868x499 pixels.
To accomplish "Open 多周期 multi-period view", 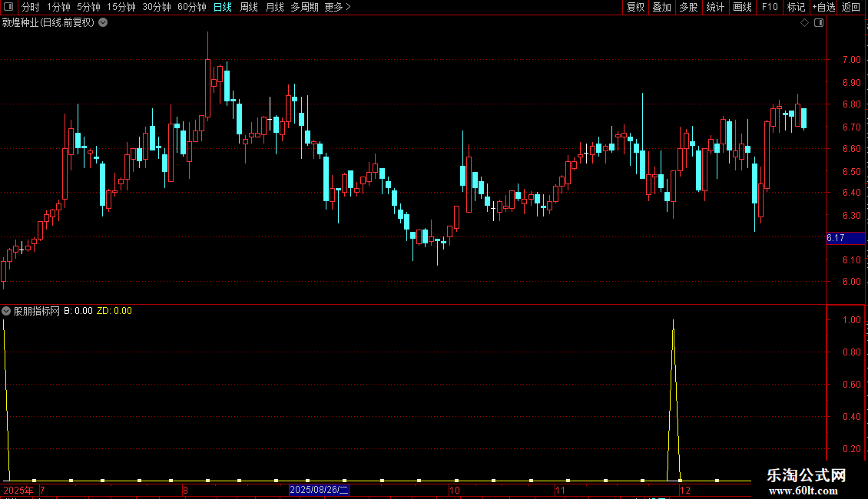I will (304, 7).
